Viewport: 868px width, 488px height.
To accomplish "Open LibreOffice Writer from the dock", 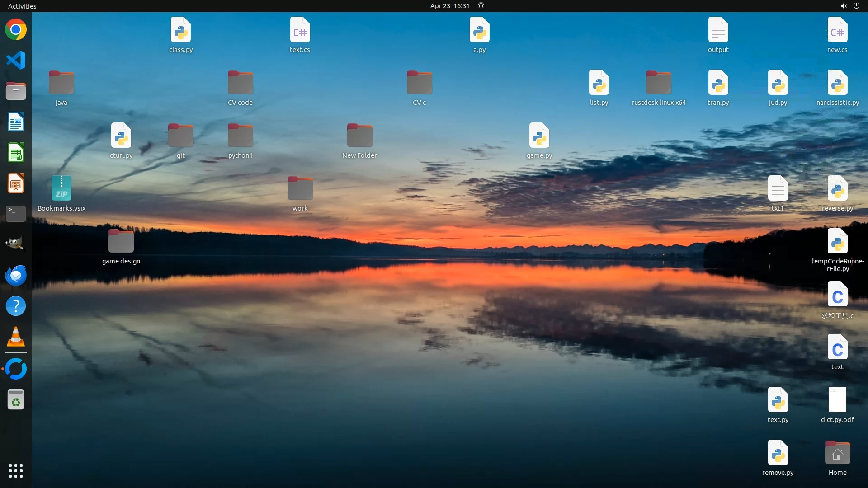I will click(16, 122).
